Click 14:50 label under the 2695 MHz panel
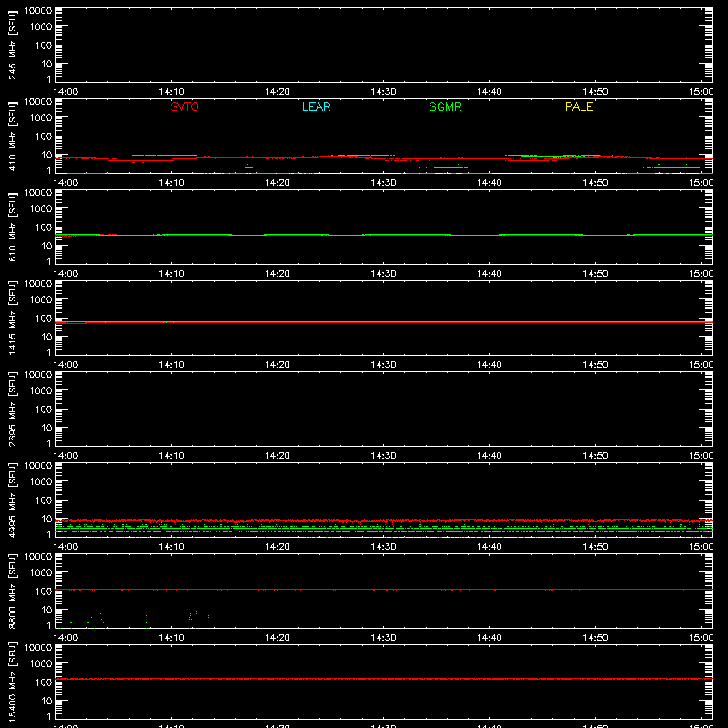Screen dimensions: 728x728 coord(595,456)
